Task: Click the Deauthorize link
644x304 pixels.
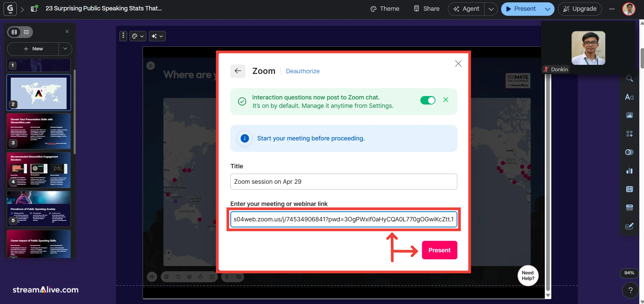Action: pos(303,71)
